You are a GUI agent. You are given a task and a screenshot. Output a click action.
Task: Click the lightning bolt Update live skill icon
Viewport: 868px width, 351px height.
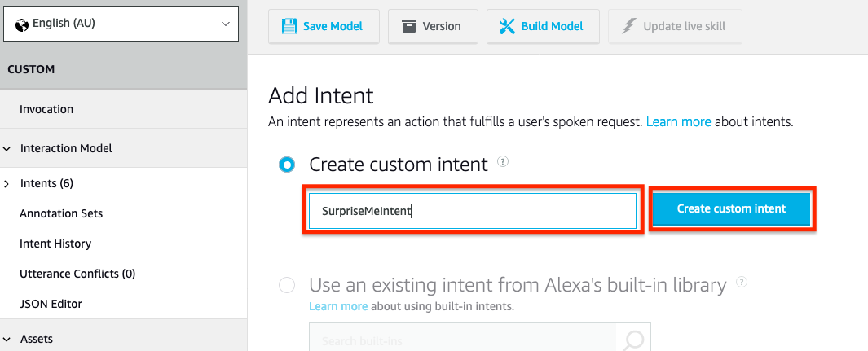pyautogui.click(x=629, y=26)
